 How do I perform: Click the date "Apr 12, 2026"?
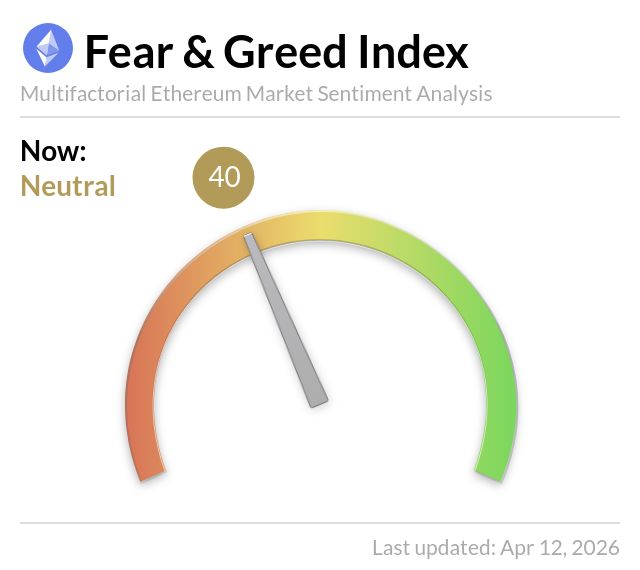(x=559, y=548)
